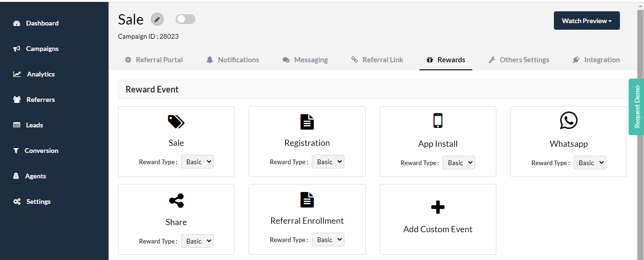644x260 pixels.
Task: Open Analytics in the sidebar
Action: click(x=34, y=74)
